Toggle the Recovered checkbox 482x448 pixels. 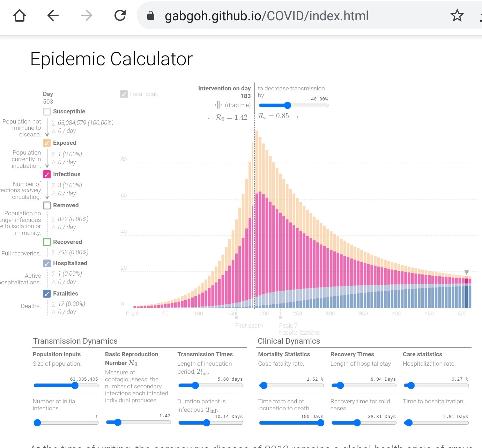tap(47, 242)
